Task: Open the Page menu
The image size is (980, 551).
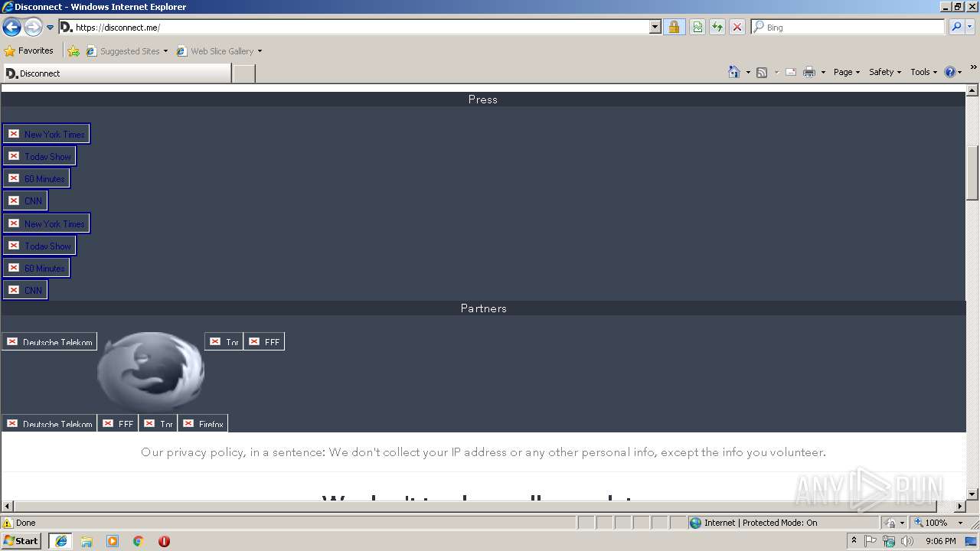Action: (x=847, y=72)
